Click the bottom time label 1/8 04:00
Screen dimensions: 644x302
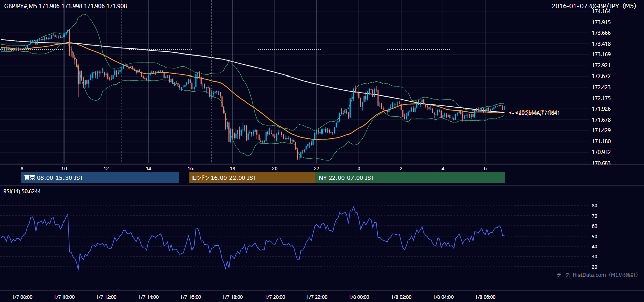coord(443,297)
